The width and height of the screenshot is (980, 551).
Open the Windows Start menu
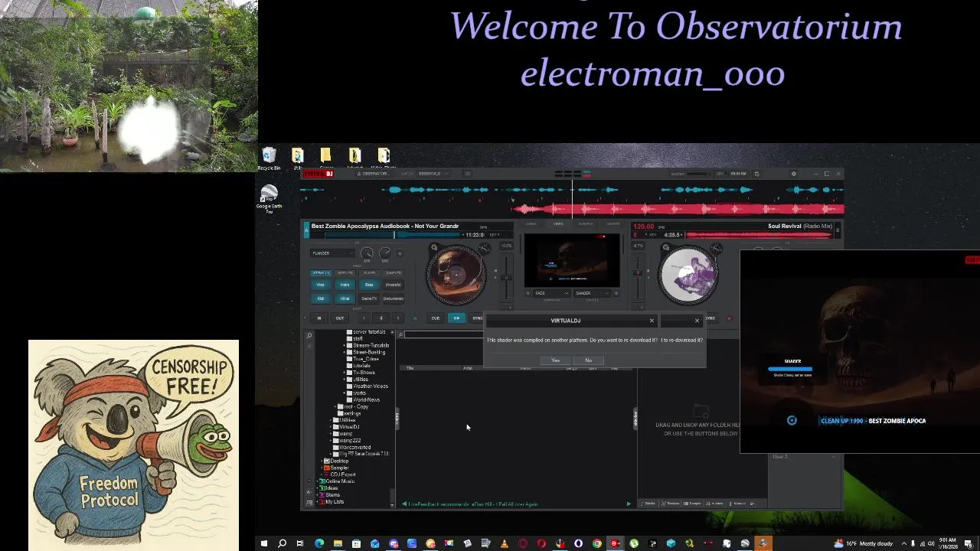coord(264,544)
